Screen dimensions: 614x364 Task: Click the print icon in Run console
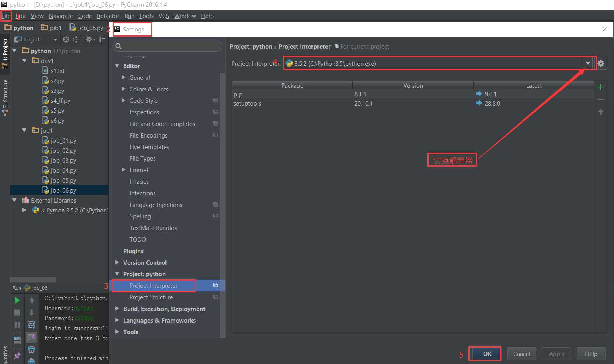(31, 350)
